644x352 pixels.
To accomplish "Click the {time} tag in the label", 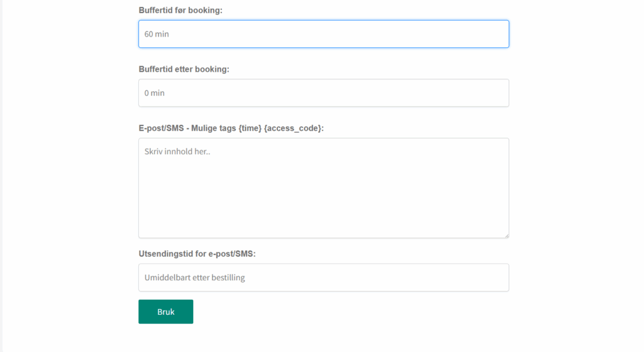I will [250, 128].
